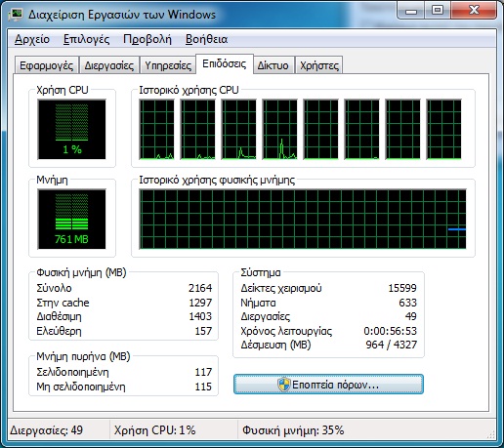Open the Αρχείο menu
Screen dimensions: 504x448
click(32, 39)
